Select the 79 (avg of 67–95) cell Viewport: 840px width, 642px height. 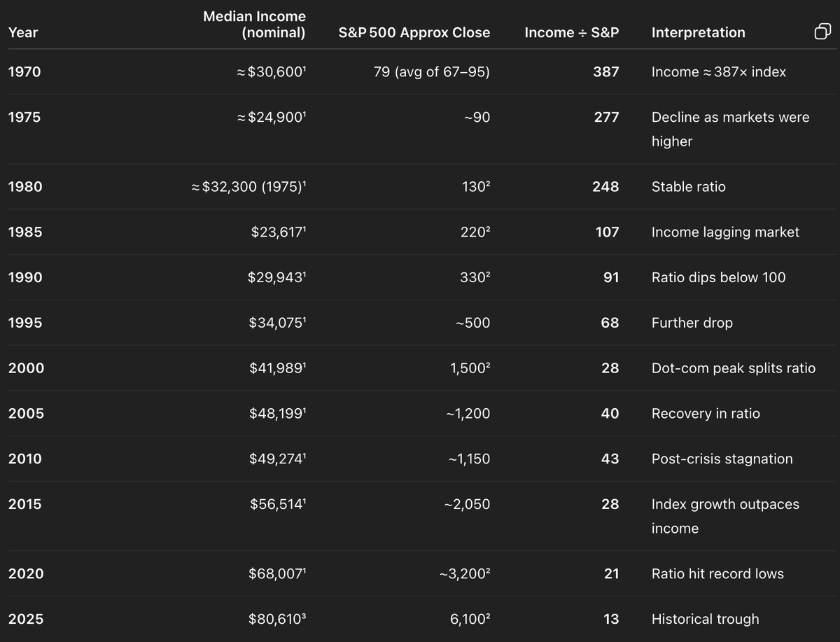point(432,71)
